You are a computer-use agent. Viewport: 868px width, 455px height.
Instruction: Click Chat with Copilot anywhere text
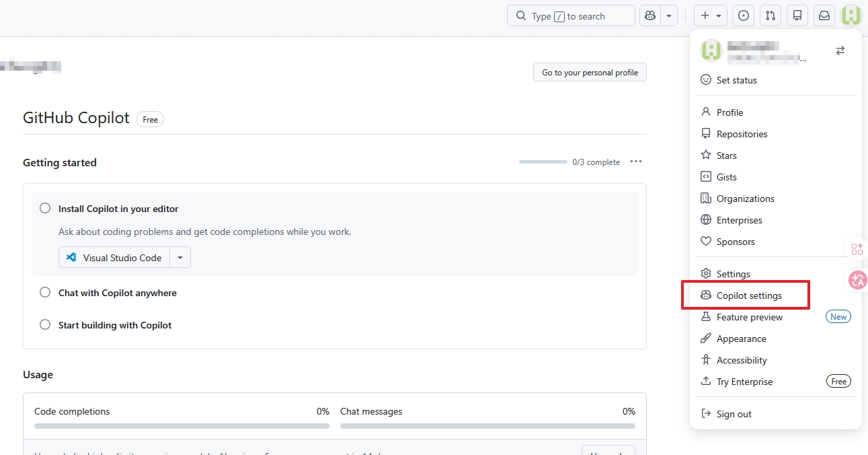coord(118,293)
